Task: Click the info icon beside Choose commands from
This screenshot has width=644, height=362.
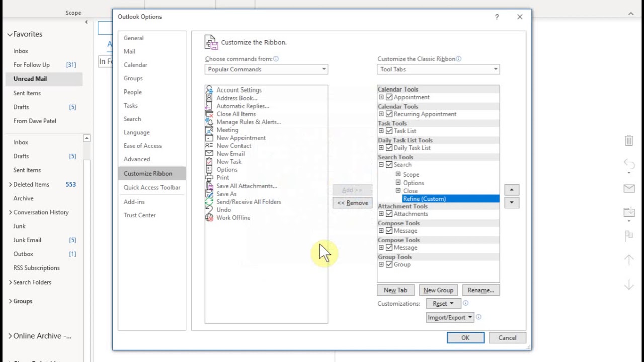Action: point(276,59)
